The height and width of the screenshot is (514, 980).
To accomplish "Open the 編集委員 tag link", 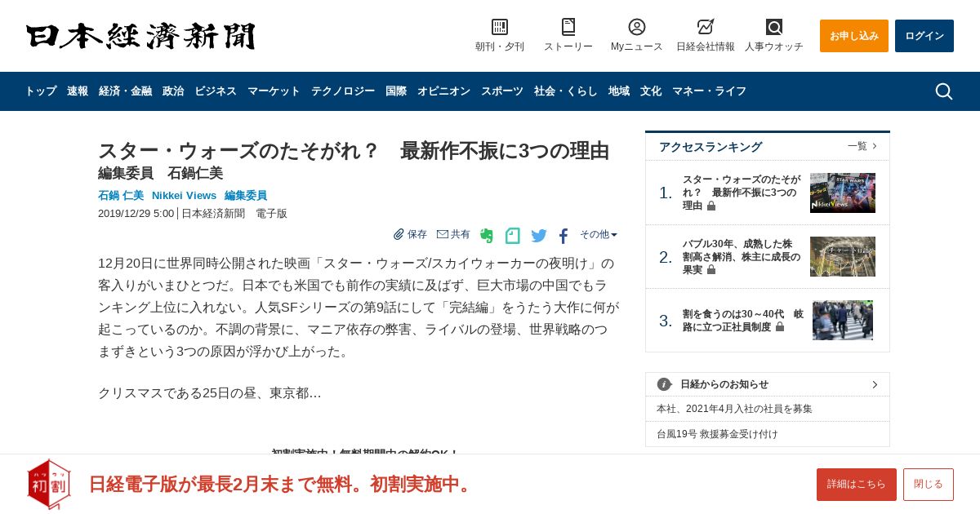I will pos(246,196).
